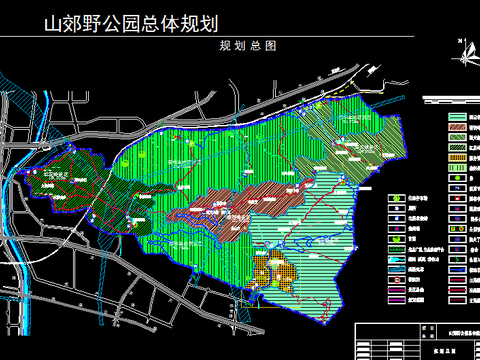The height and width of the screenshot is (360, 480).
Task: Select the cyan-blue wavy line legend symbol
Action: click(397, 270)
